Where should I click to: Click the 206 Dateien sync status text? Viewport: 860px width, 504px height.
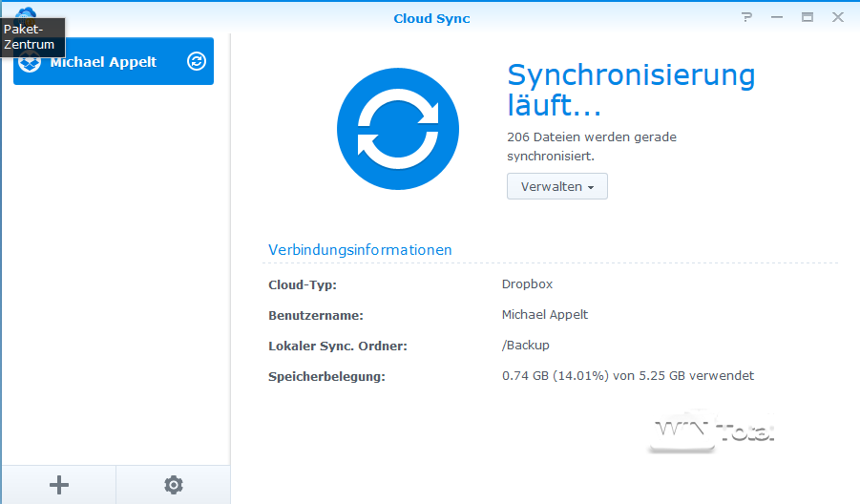click(x=591, y=146)
